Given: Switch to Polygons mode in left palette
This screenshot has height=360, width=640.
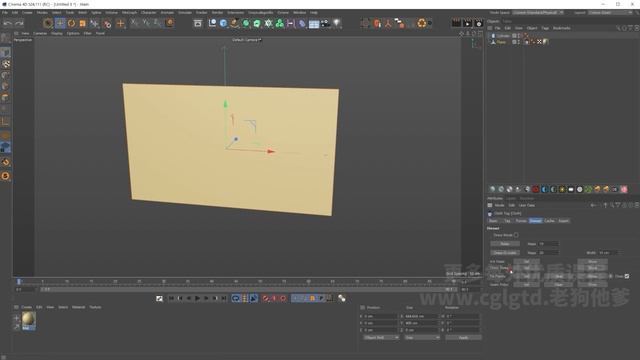Looking at the screenshot, I should [x=5, y=98].
